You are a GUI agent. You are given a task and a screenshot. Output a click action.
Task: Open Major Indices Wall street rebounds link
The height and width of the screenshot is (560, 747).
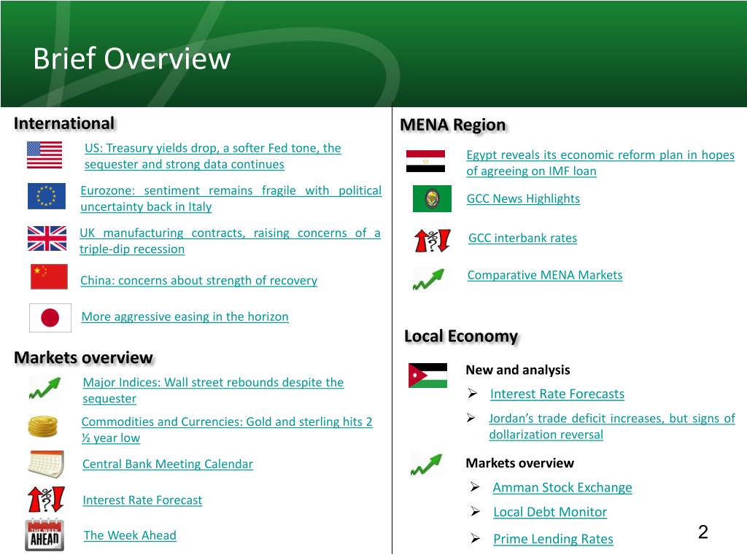(213, 391)
